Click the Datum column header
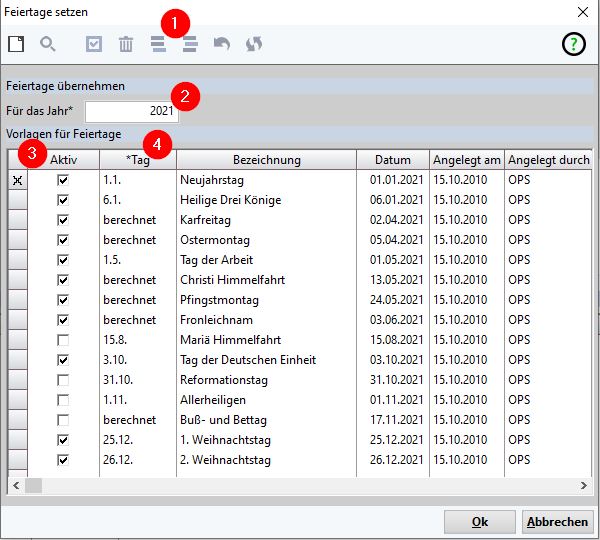The height and width of the screenshot is (540, 600). 393,160
